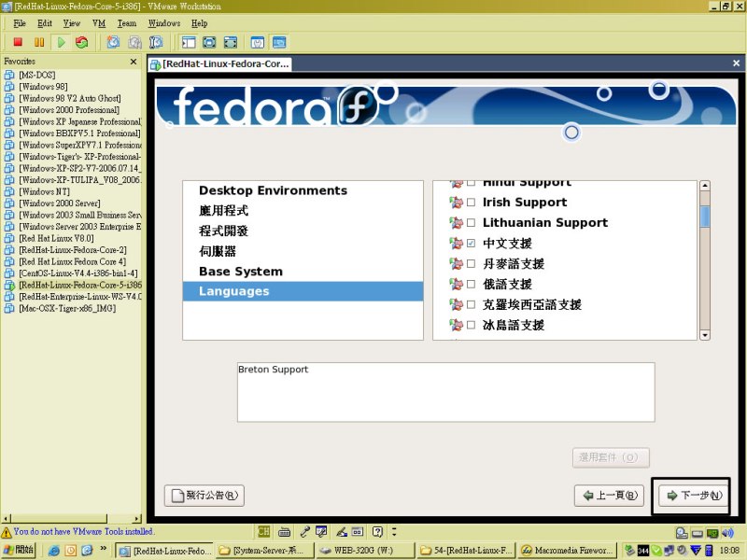Select the Base System category

240,272
